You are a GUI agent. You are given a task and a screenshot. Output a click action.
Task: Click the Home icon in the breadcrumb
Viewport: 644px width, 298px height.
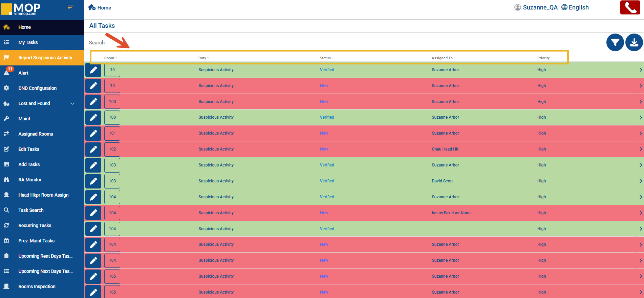pos(92,7)
